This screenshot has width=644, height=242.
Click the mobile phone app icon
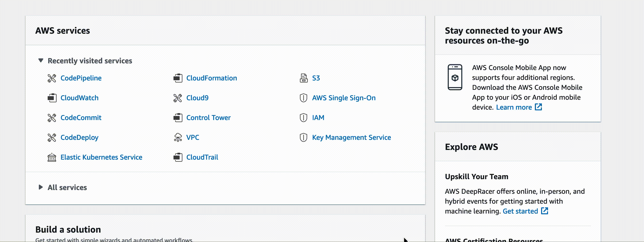coord(455,77)
